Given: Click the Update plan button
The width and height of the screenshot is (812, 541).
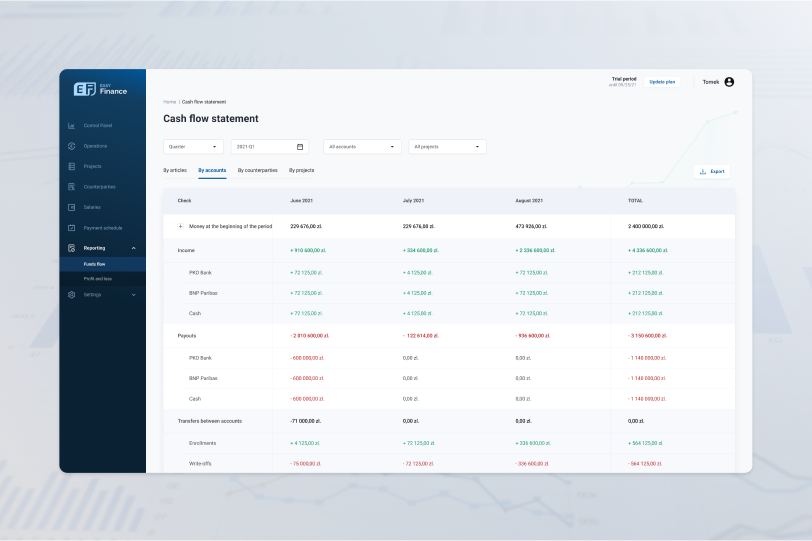Looking at the screenshot, I should (x=662, y=82).
